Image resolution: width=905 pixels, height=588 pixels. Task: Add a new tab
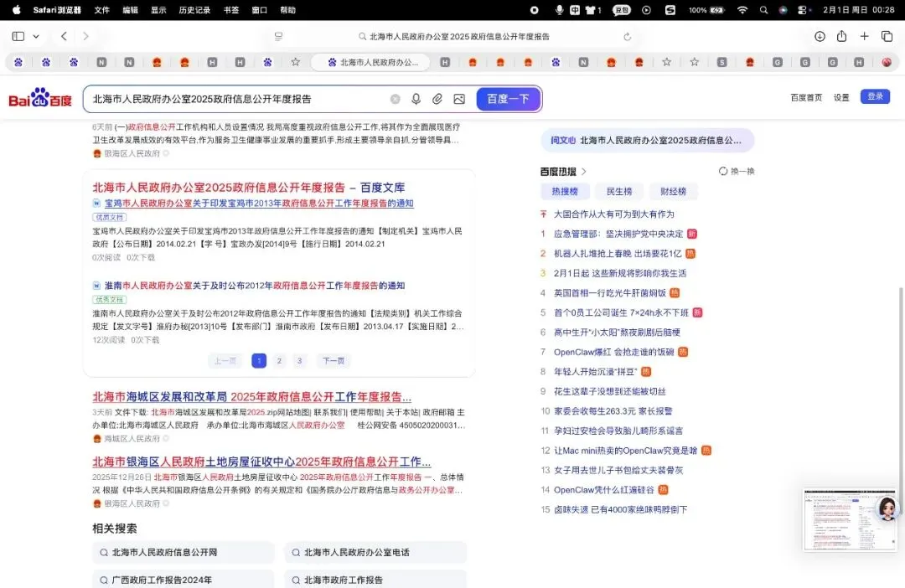tap(864, 36)
